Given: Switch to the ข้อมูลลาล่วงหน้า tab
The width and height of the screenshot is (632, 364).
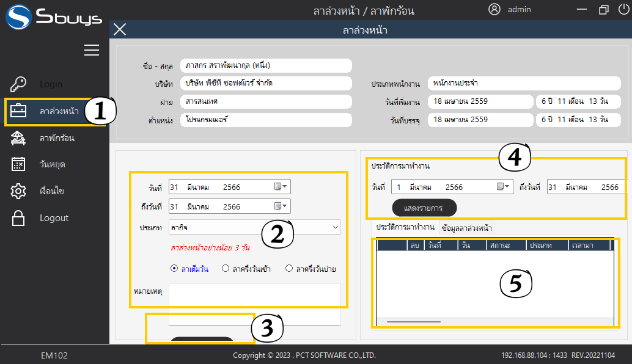Looking at the screenshot, I should (x=466, y=228).
